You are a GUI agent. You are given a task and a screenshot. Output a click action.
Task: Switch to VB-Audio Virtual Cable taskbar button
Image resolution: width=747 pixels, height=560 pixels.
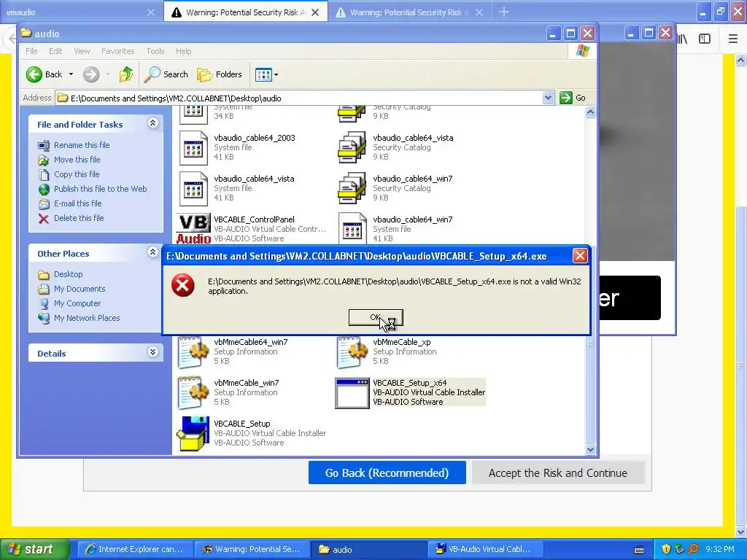(x=484, y=549)
